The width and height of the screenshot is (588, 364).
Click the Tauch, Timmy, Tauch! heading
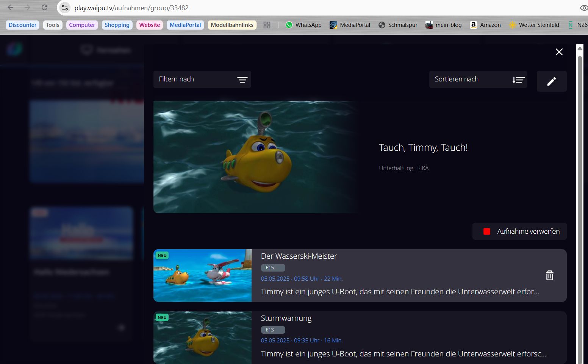point(423,147)
